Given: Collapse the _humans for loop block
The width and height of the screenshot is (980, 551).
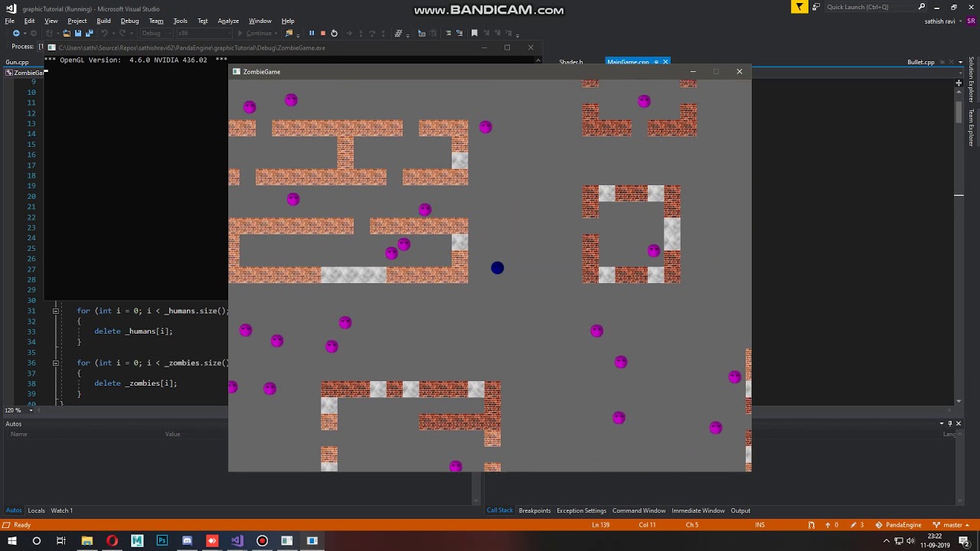Looking at the screenshot, I should pyautogui.click(x=55, y=311).
